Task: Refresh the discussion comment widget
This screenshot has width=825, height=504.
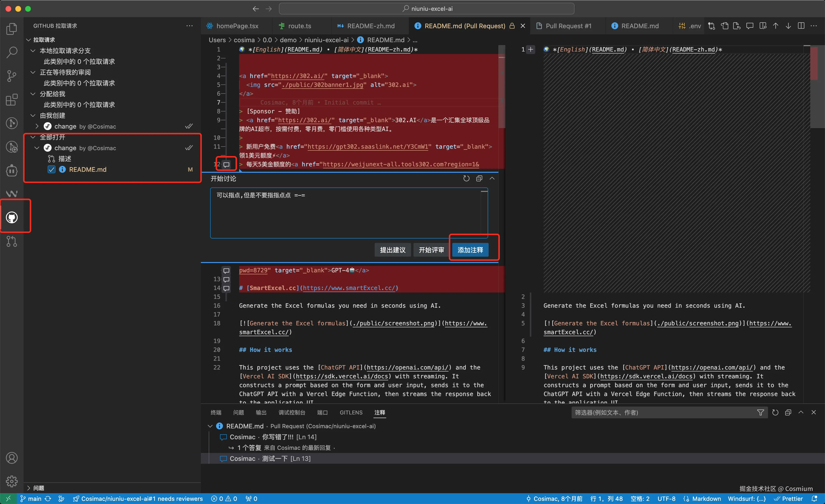Action: click(x=466, y=178)
